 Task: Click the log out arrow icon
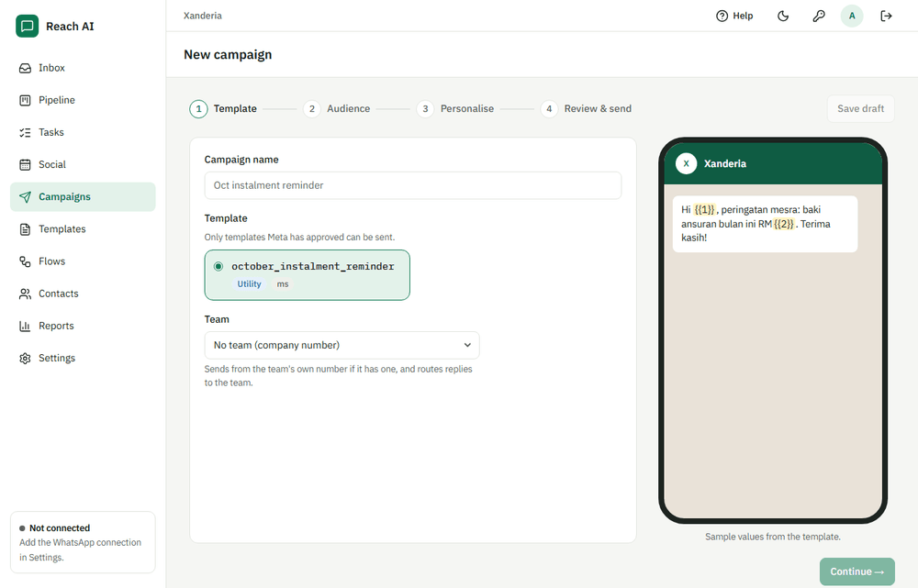(x=887, y=16)
